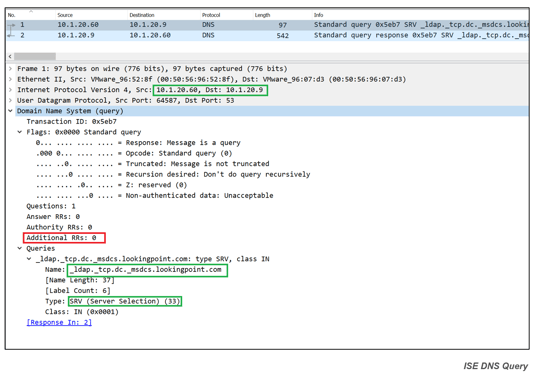Select Non-authenticated data: Unacceptable line

tap(155, 196)
